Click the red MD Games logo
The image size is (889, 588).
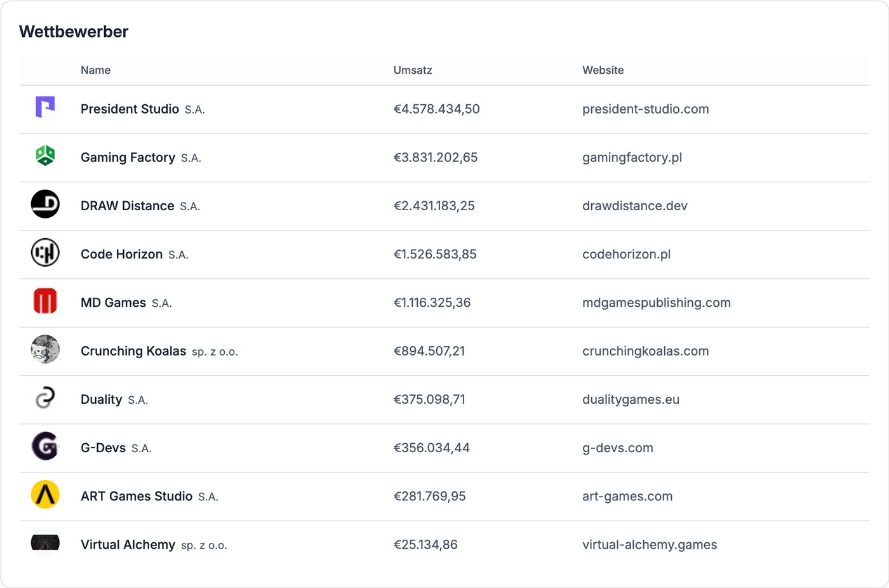45,301
